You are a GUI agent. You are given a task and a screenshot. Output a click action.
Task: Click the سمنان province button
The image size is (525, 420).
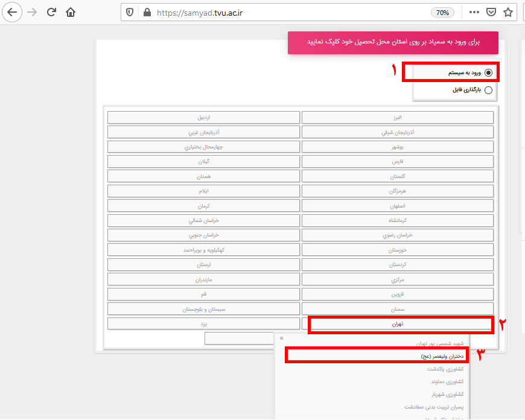tap(398, 309)
